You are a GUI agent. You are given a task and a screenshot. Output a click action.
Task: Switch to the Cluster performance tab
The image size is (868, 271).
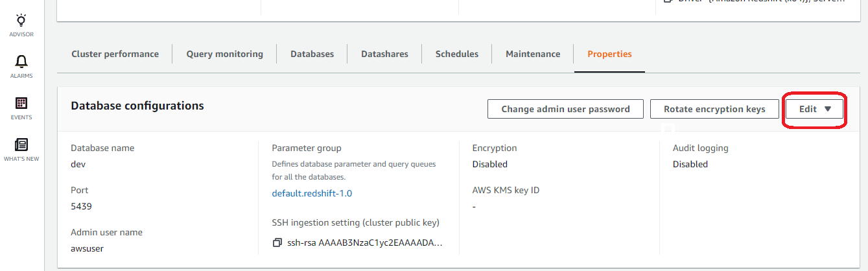115,54
